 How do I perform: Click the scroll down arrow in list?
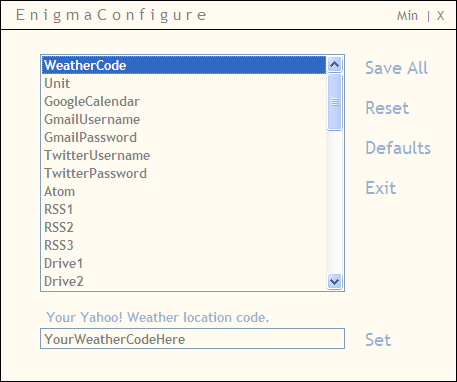[x=334, y=282]
